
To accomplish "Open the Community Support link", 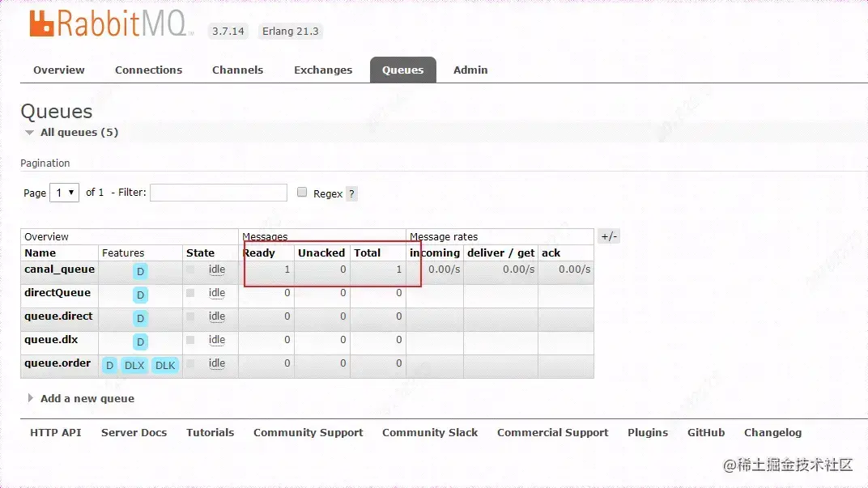I will [x=308, y=433].
